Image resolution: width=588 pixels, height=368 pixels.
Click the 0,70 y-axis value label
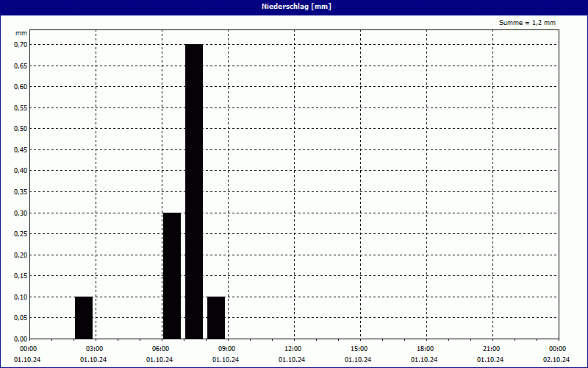tap(20, 44)
